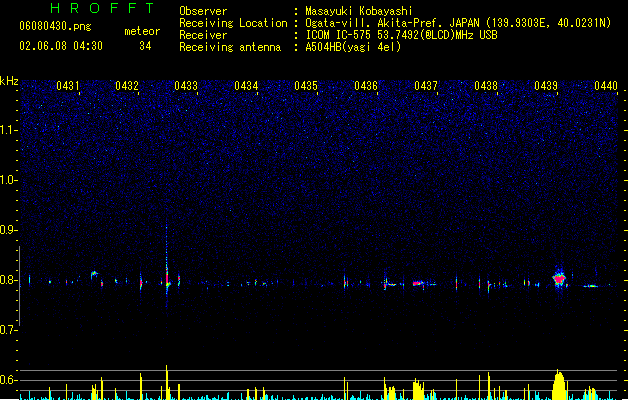Select the filename 06080430.png
Viewport: 629px width, 400px height.
click(55, 26)
